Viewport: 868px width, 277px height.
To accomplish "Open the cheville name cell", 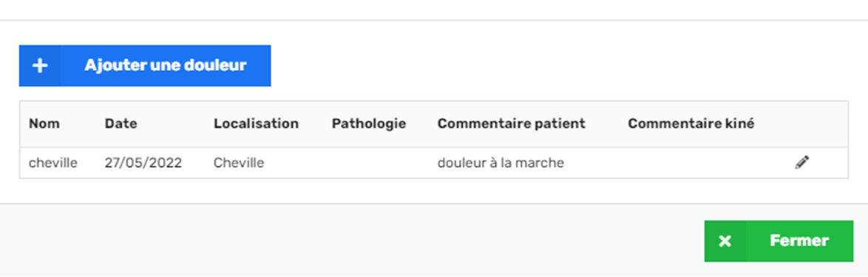I will 53,163.
